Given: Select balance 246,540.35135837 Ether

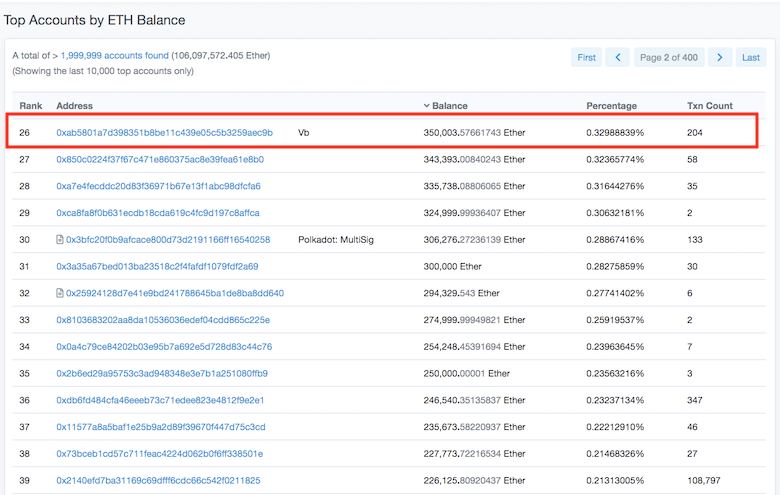Looking at the screenshot, I should (474, 400).
